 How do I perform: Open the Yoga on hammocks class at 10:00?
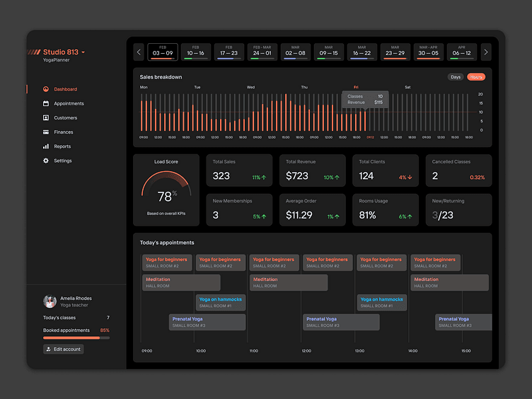click(221, 302)
